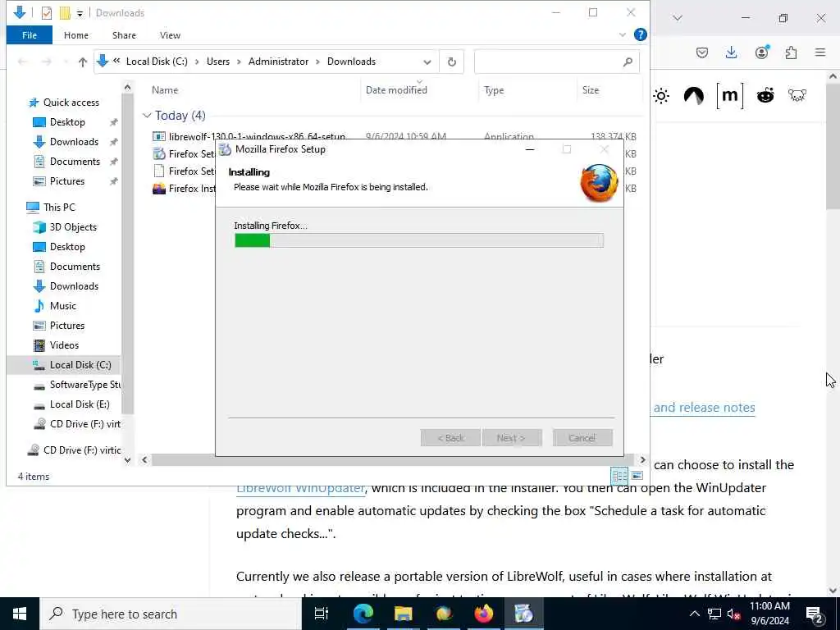Launch Microsoft Edge from taskbar
This screenshot has width=840, height=630.
coord(363,614)
